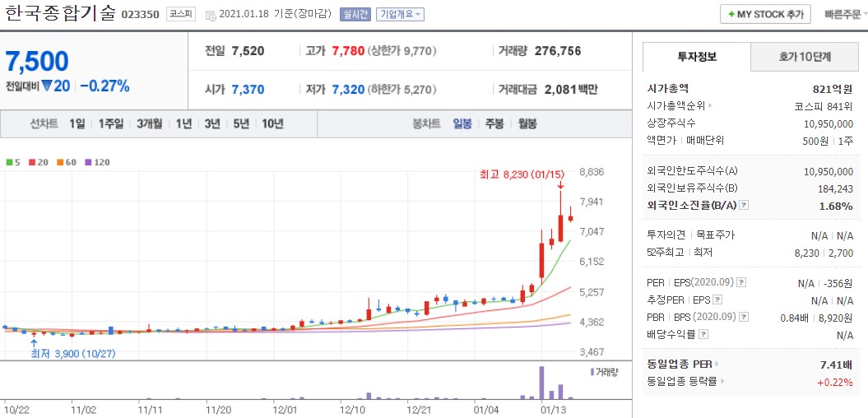Switch to 월봉 candlestick chart
This screenshot has width=868, height=418.
click(x=527, y=124)
